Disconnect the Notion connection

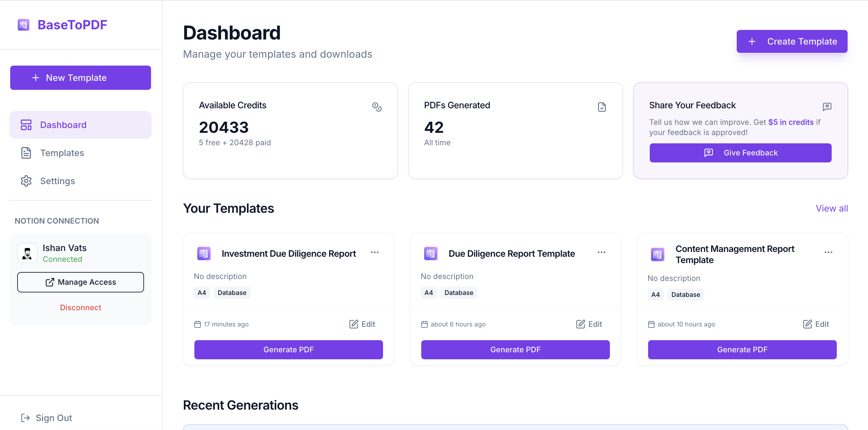(81, 307)
